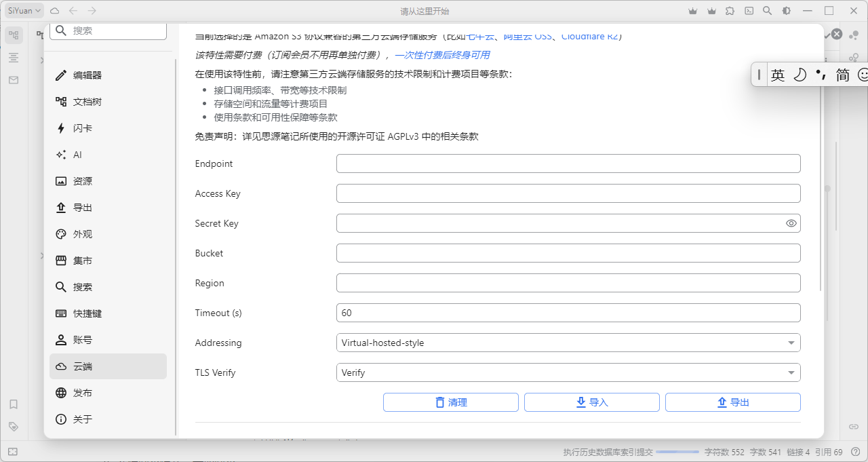868x462 pixels.
Task: Click the IME bar drag handle
Action: [759, 75]
